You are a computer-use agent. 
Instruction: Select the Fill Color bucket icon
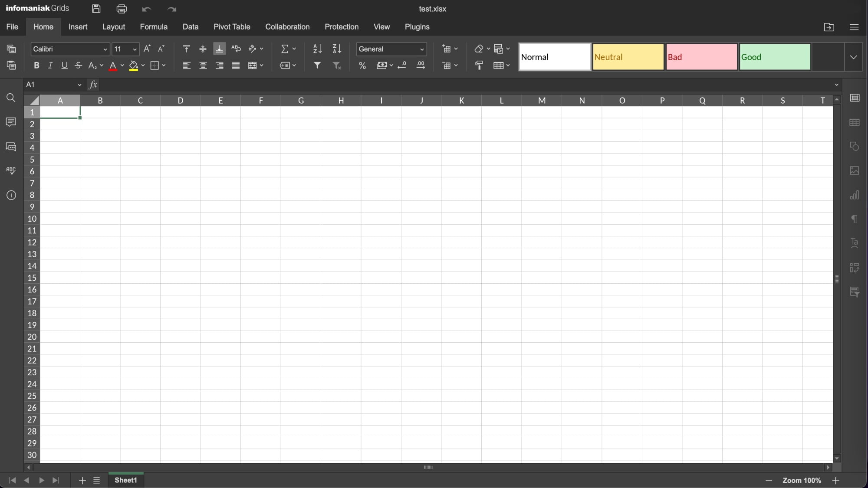point(133,65)
